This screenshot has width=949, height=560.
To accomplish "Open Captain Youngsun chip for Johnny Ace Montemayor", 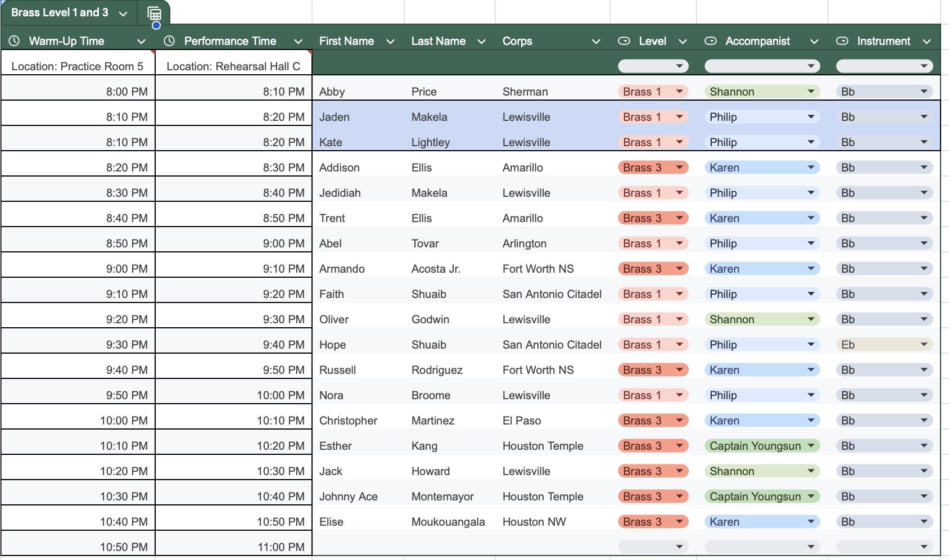I will point(762,496).
